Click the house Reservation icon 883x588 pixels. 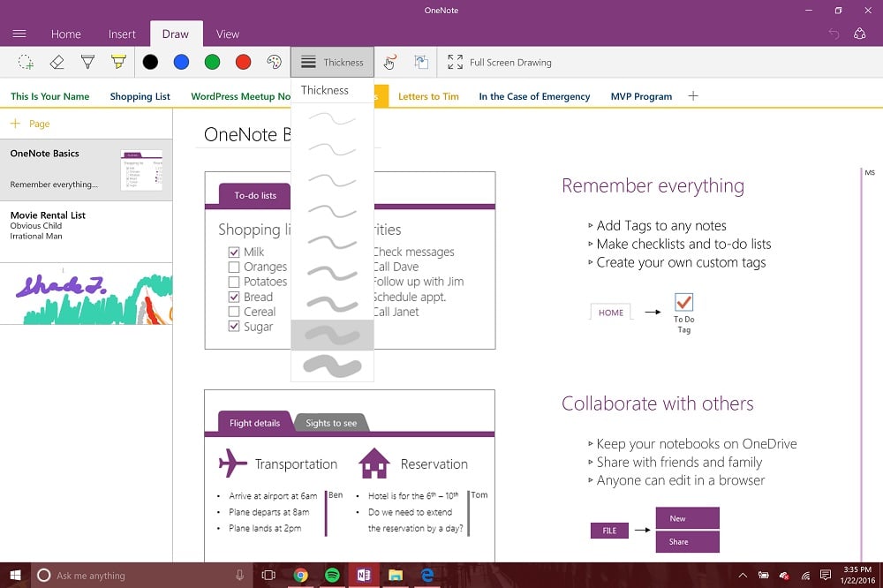point(374,463)
